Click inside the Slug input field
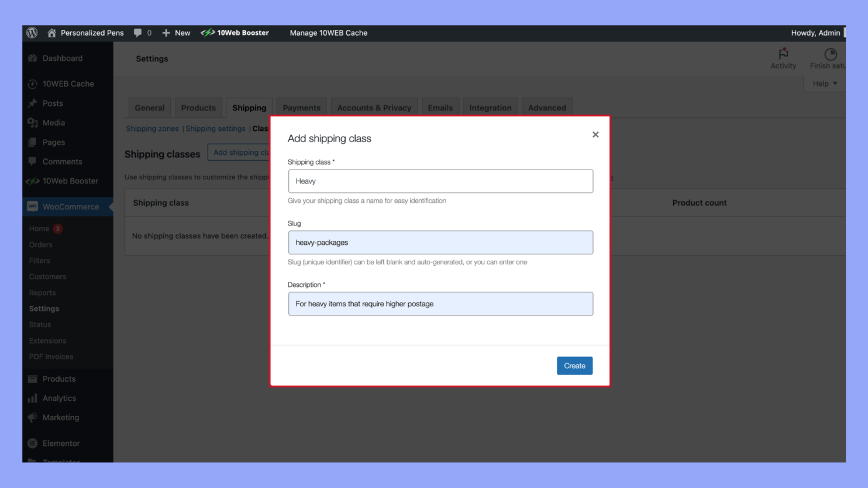This screenshot has width=868, height=488. click(x=440, y=242)
